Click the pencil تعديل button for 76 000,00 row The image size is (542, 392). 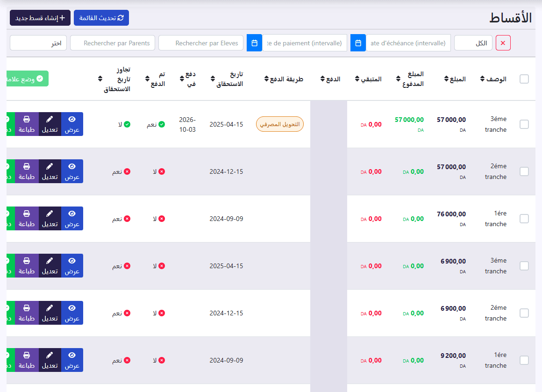point(50,219)
